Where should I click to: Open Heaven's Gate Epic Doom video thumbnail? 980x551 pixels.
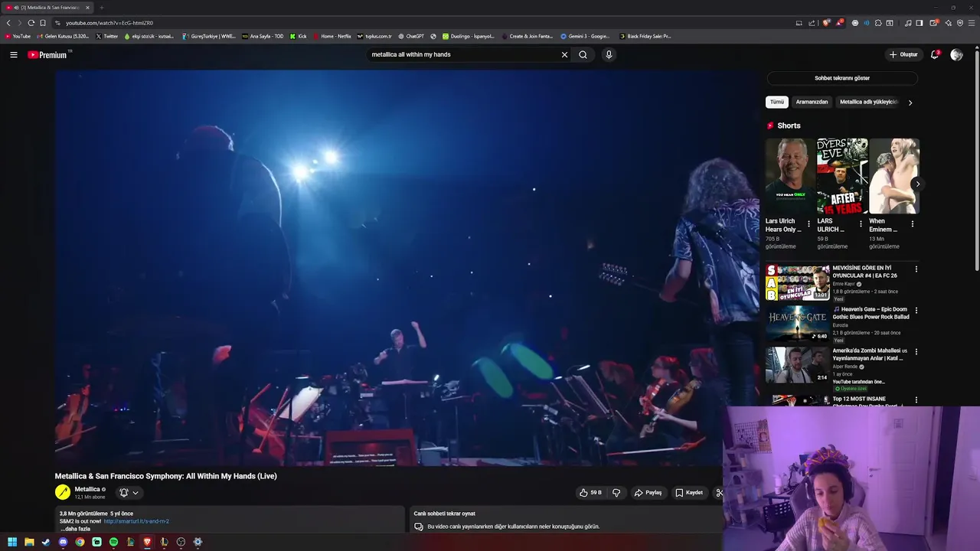pyautogui.click(x=798, y=324)
